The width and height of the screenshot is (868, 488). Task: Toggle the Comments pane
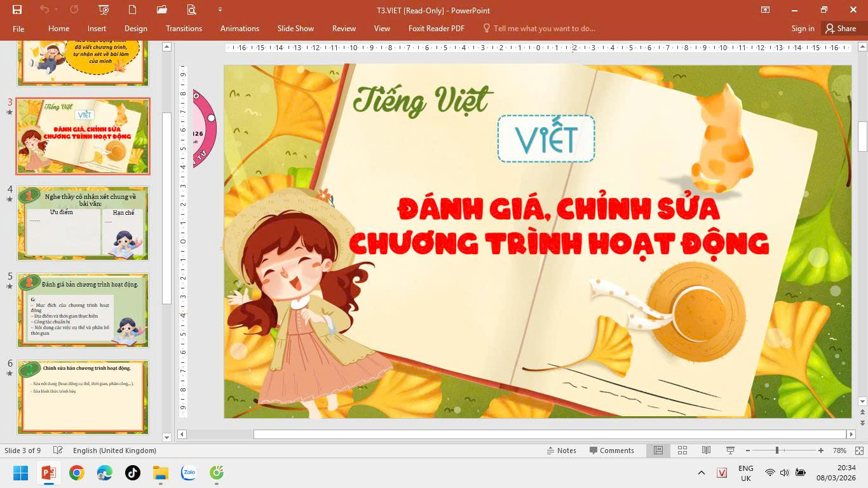[611, 451]
